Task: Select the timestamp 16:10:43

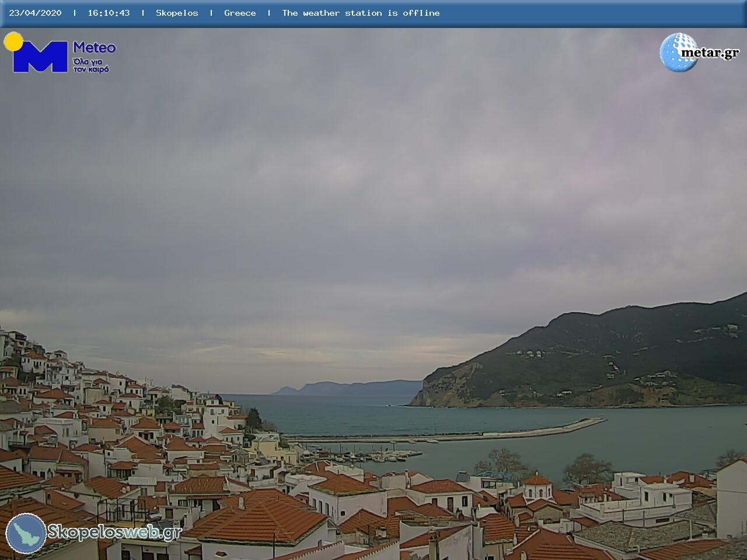Action: (109, 13)
